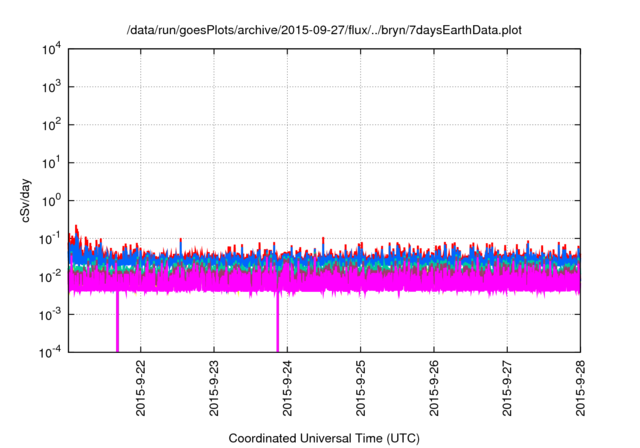Click the 10^1 y-axis tick label
Screen dimensions: 640x448
[x=51, y=163]
